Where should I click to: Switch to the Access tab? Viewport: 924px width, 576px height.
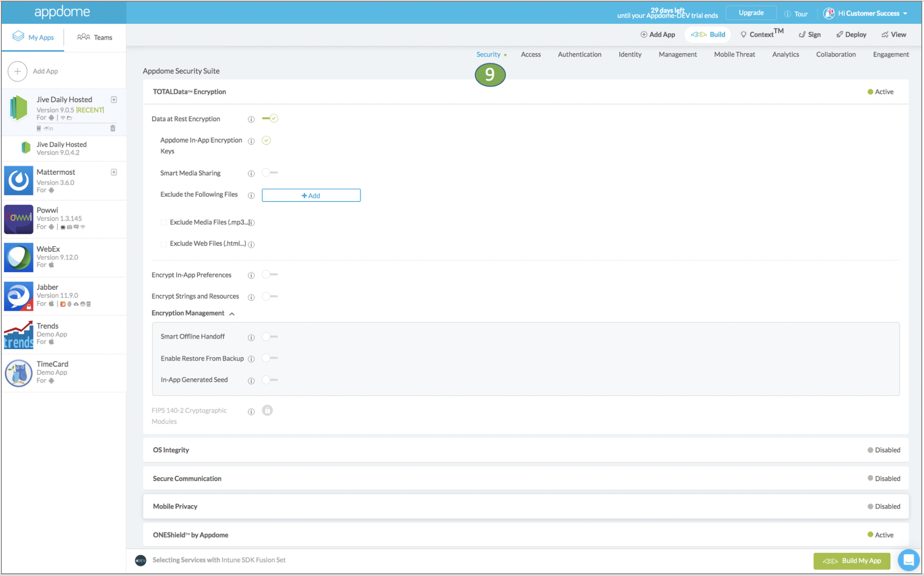click(x=531, y=55)
